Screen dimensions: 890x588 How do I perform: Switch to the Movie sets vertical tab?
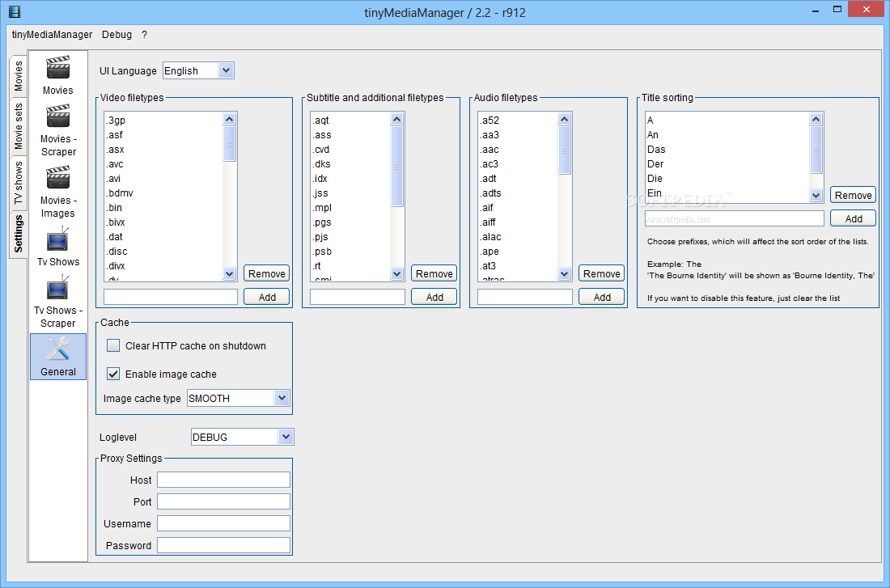click(18, 126)
